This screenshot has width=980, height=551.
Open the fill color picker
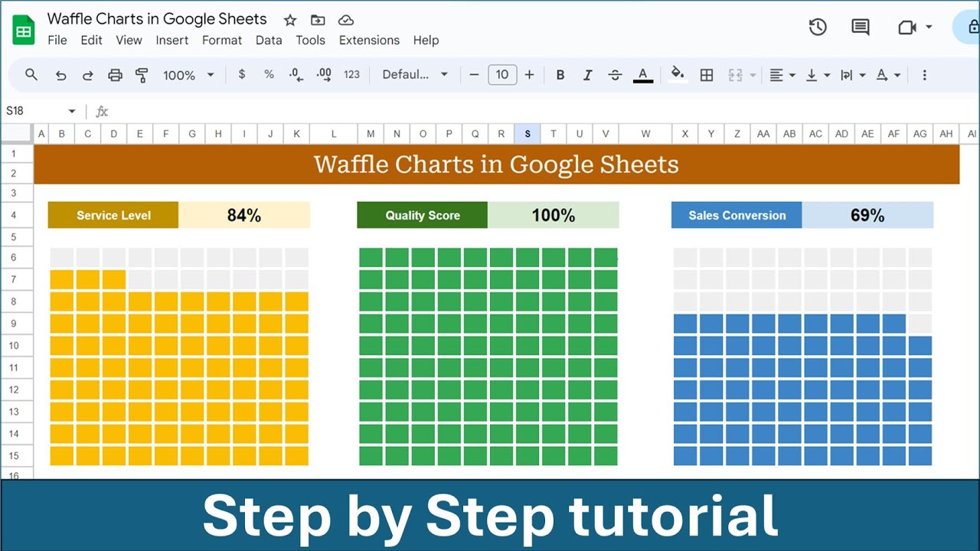tap(678, 74)
